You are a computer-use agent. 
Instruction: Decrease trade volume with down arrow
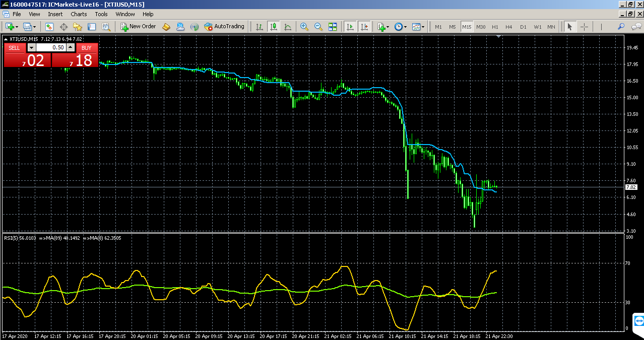tap(31, 48)
